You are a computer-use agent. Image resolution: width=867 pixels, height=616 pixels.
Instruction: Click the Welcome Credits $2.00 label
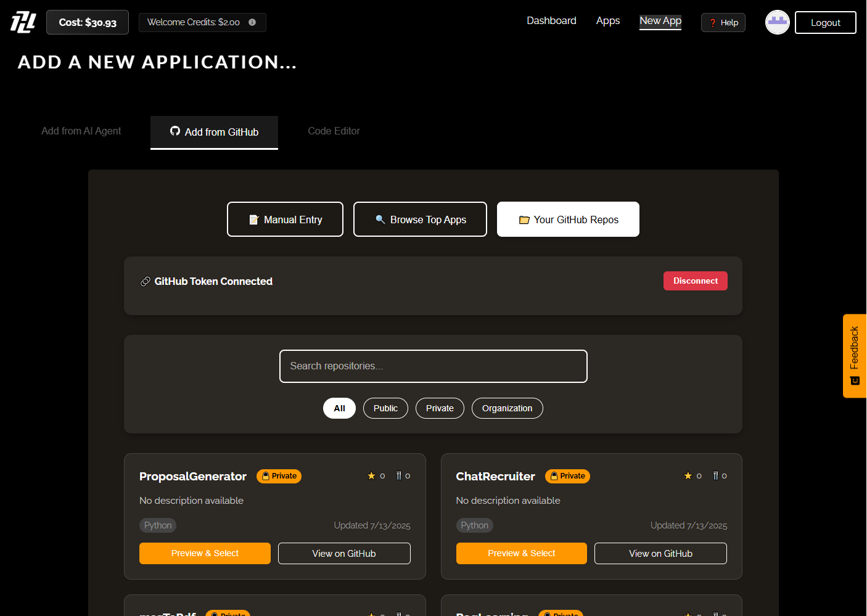coord(194,22)
